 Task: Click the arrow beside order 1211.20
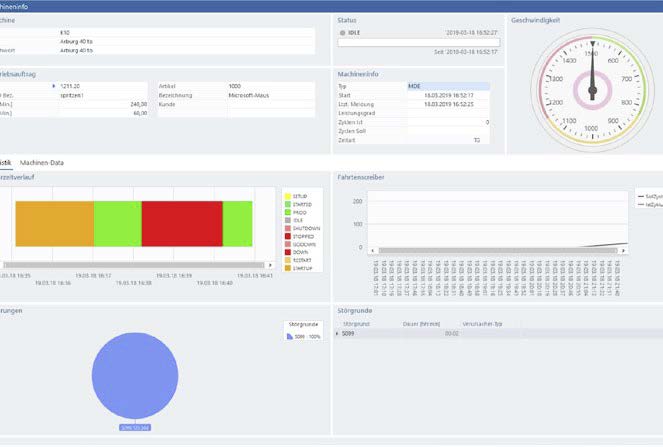(x=53, y=87)
